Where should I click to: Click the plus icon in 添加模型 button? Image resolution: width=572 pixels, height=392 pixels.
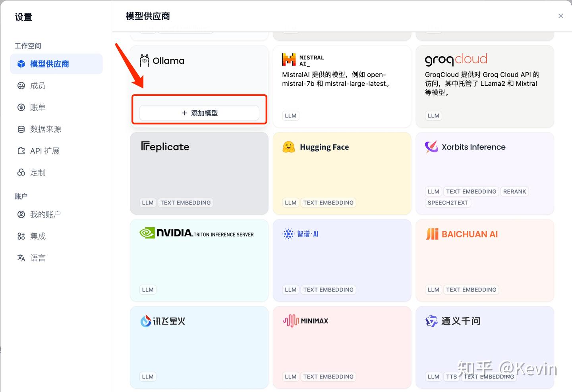click(184, 113)
